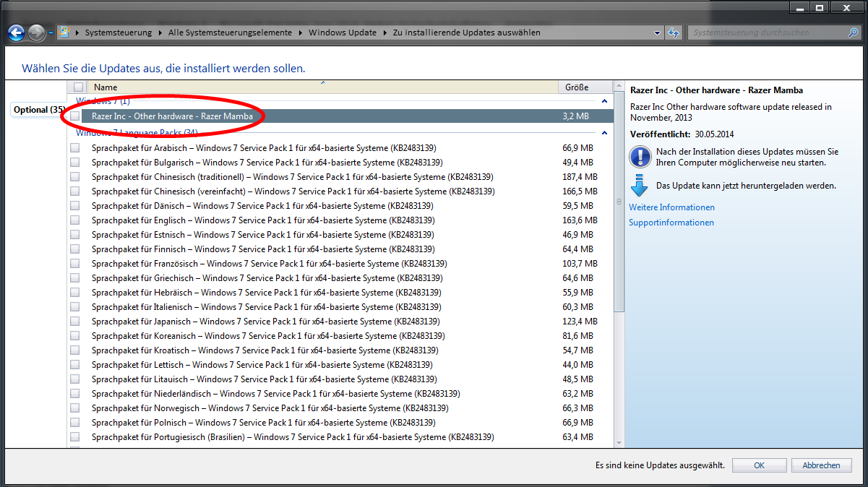The width and height of the screenshot is (868, 487).
Task: Click the update list vertical scrollbar thumb
Action: click(619, 202)
